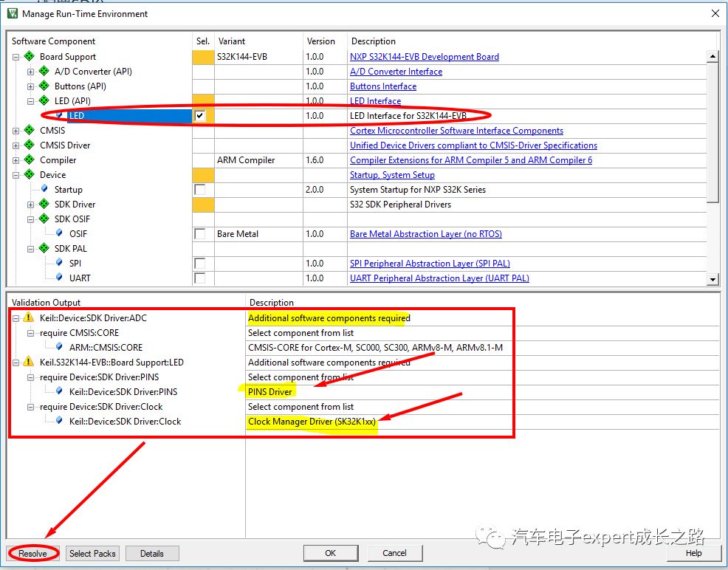The width and height of the screenshot is (728, 570).
Task: Click the UART blue component icon
Action: [59, 277]
